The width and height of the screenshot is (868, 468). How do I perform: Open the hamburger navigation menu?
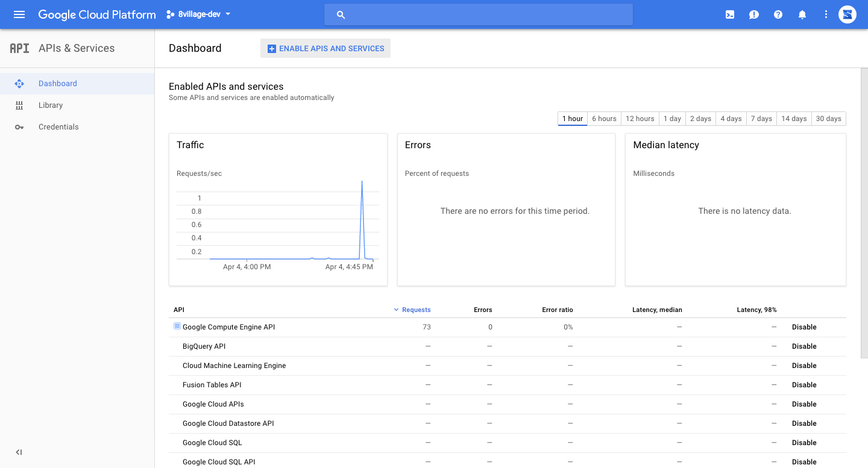(x=19, y=14)
